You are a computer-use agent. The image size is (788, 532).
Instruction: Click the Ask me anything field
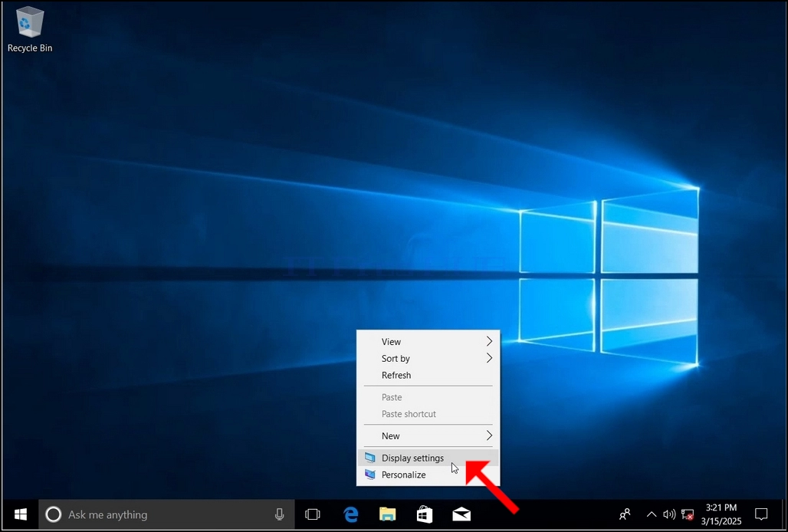click(x=166, y=514)
